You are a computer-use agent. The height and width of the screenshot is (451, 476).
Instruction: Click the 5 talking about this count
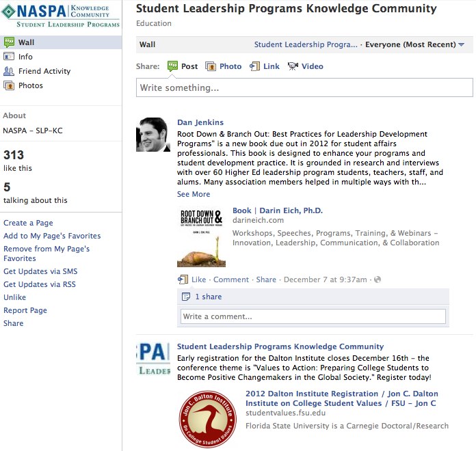35,193
